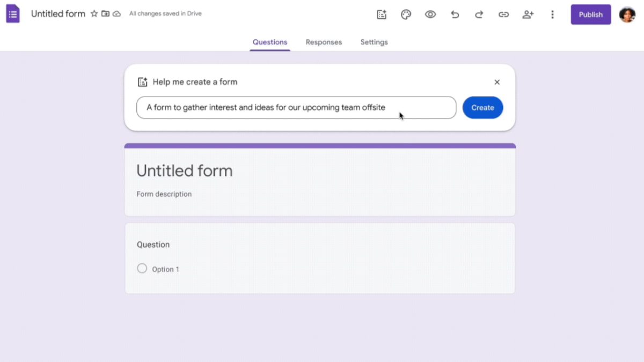Star the Untitled form
Image resolution: width=644 pixels, height=362 pixels.
94,14
